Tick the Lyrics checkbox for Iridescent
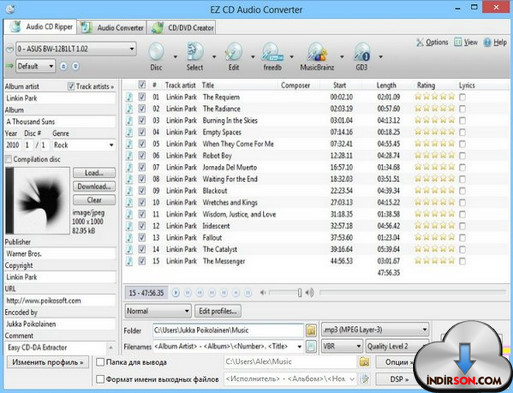Image resolution: width=513 pixels, height=393 pixels. point(462,226)
